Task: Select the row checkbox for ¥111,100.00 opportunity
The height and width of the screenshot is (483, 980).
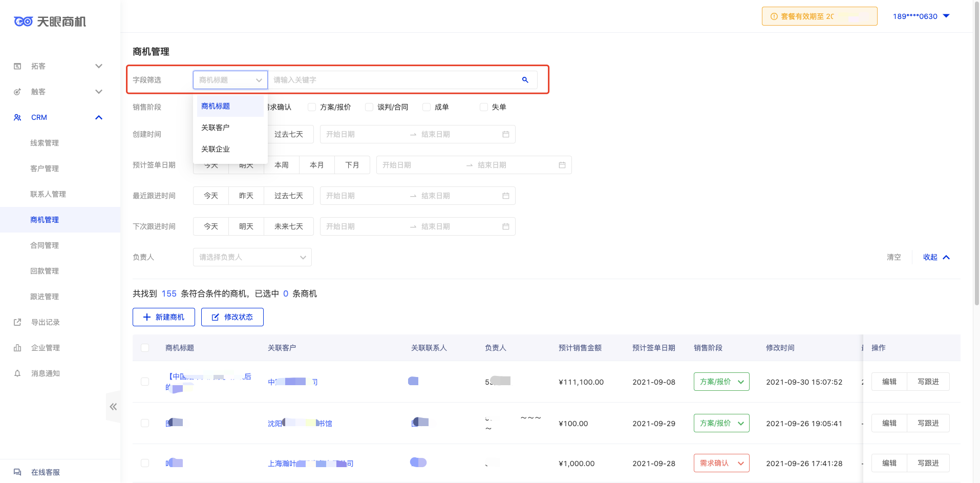Action: [145, 382]
